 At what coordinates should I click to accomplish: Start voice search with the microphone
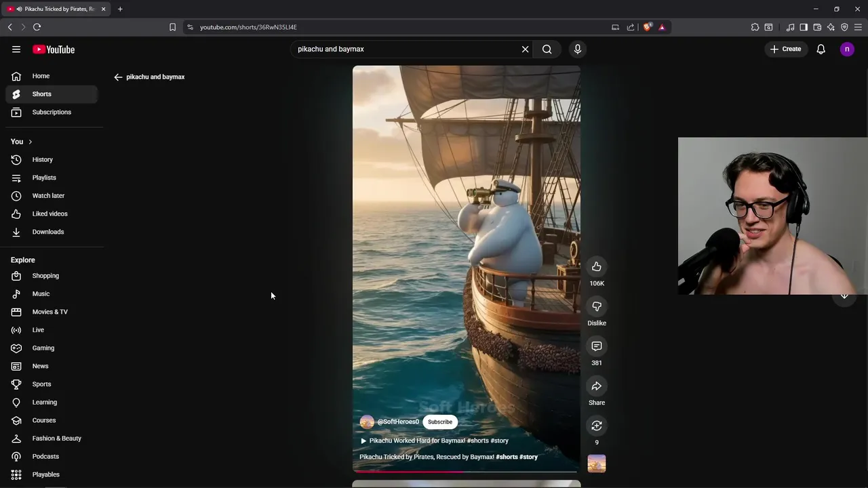pyautogui.click(x=578, y=49)
